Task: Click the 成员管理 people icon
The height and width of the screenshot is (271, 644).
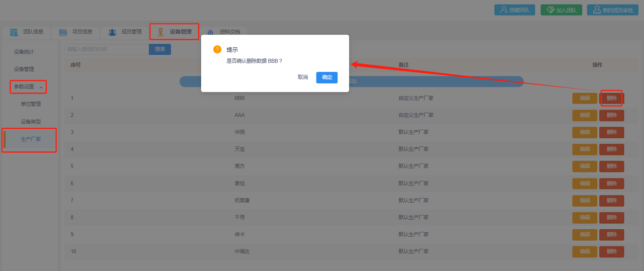Action: pos(112,32)
